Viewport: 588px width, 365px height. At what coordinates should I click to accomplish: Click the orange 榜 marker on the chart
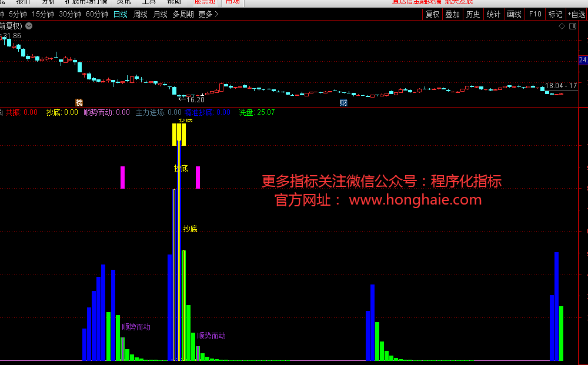[x=79, y=102]
